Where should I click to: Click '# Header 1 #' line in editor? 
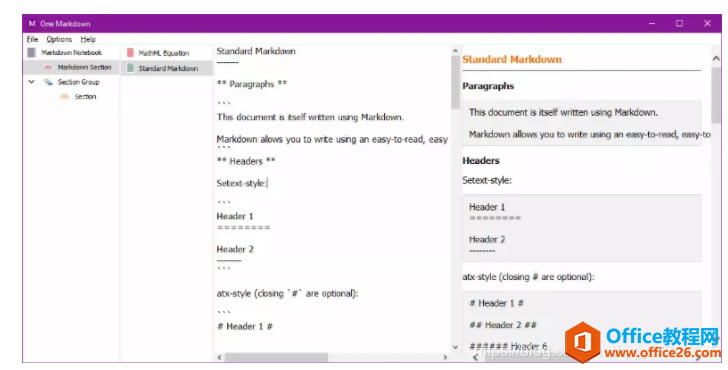pos(245,326)
